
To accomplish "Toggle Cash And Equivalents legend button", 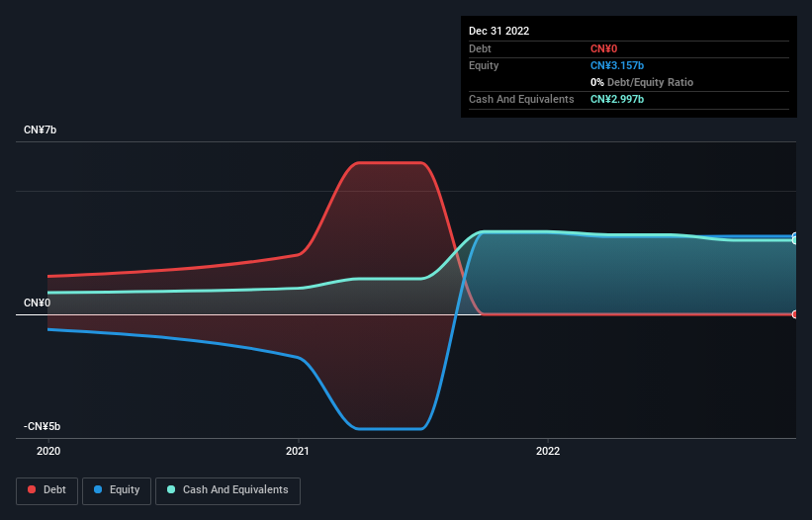I will click(x=227, y=490).
